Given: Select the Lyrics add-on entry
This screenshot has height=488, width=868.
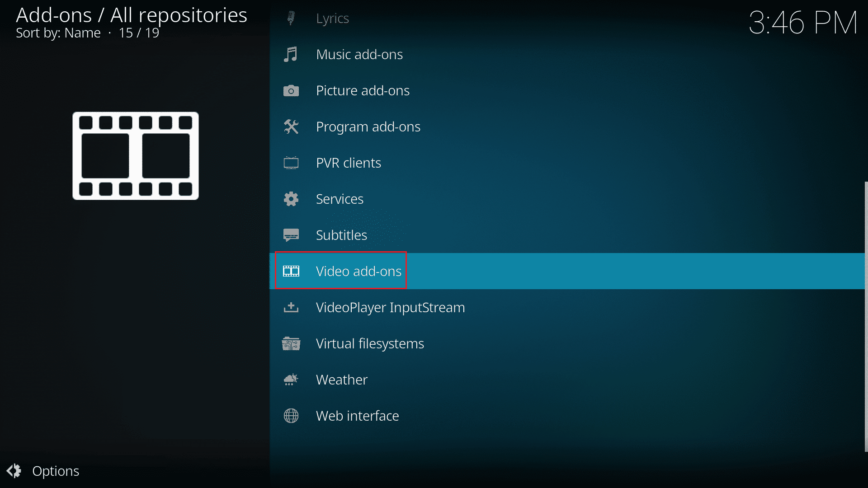Looking at the screenshot, I should click(x=331, y=18).
